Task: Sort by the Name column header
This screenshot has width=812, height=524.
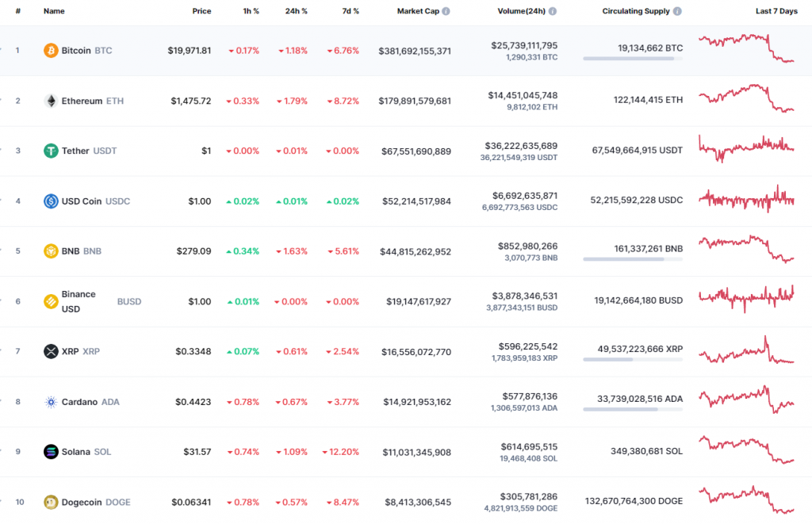Action: tap(54, 12)
